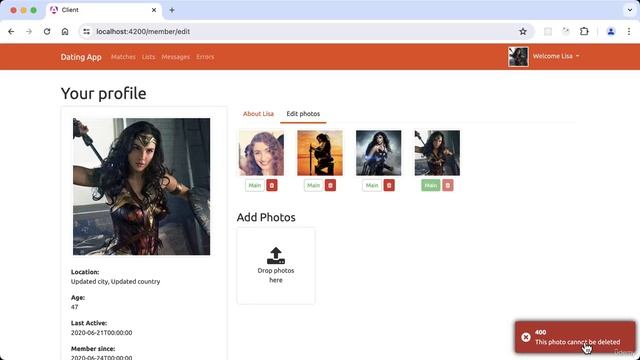Bookmark this page with the star icon

523,31
